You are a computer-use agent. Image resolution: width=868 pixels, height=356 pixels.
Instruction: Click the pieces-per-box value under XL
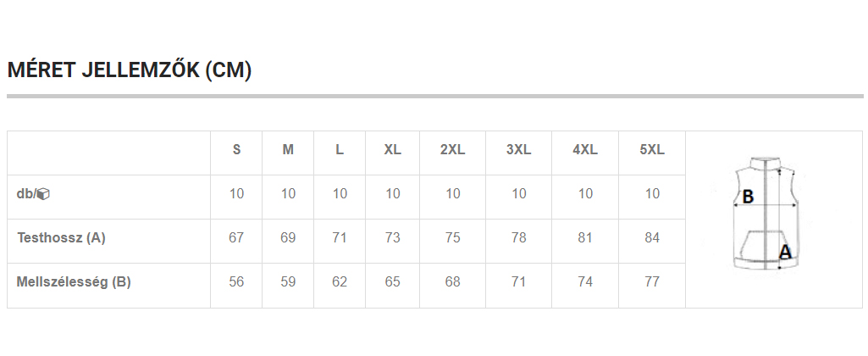392,194
